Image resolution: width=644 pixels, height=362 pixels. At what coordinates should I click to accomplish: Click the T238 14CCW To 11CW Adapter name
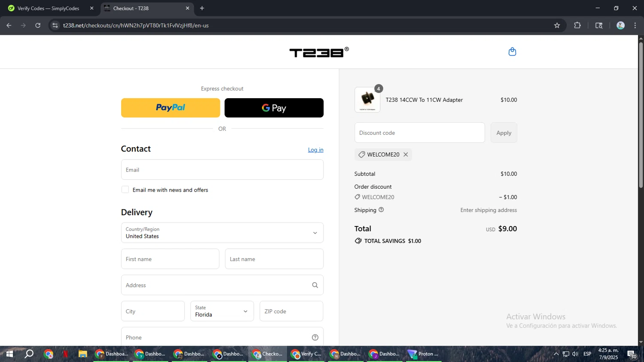click(424, 100)
